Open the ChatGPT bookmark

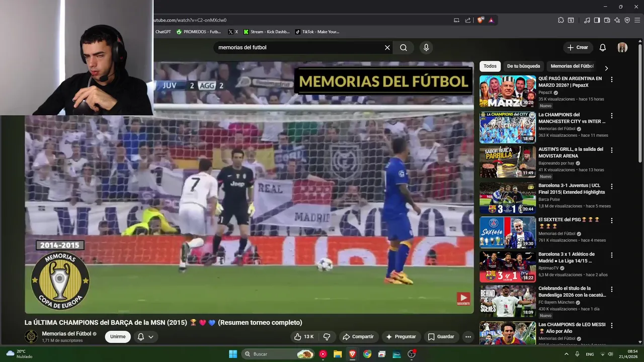[x=163, y=32]
